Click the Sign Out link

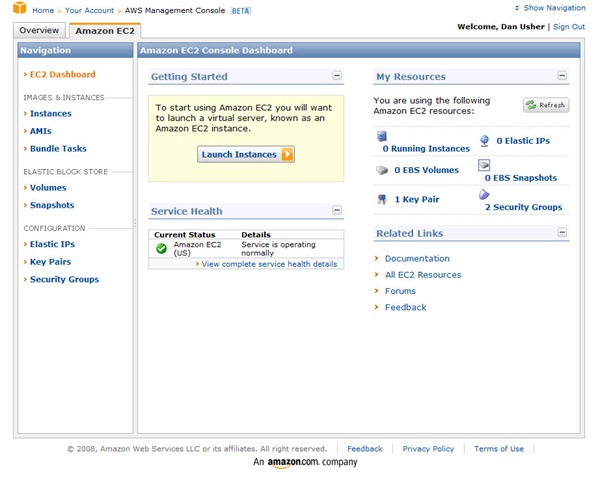[x=569, y=27]
